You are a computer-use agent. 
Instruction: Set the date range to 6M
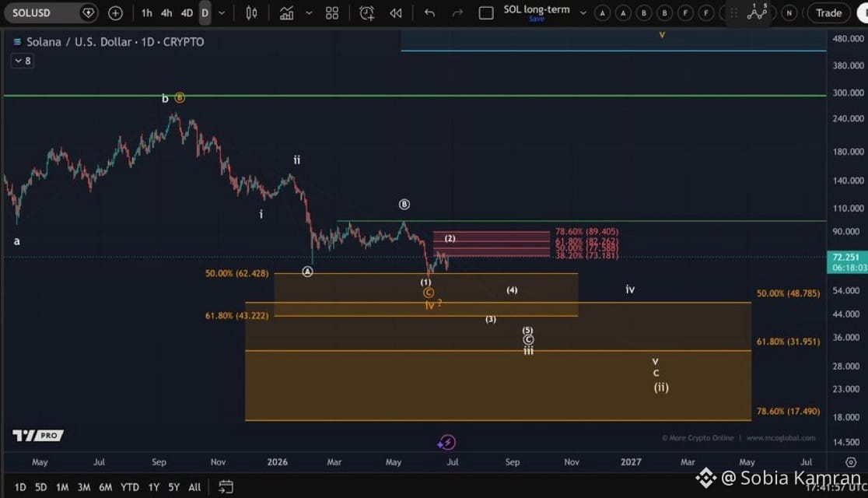coord(105,487)
